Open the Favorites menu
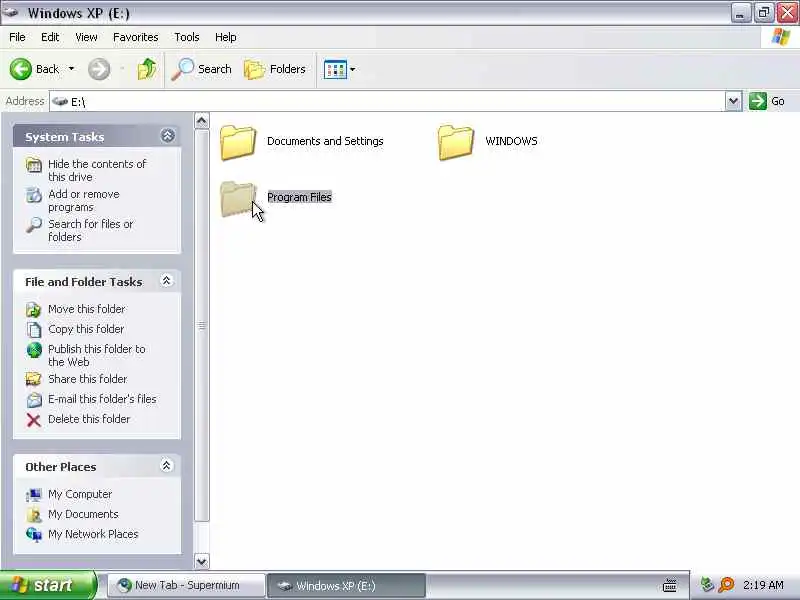Image resolution: width=800 pixels, height=600 pixels. 136,37
